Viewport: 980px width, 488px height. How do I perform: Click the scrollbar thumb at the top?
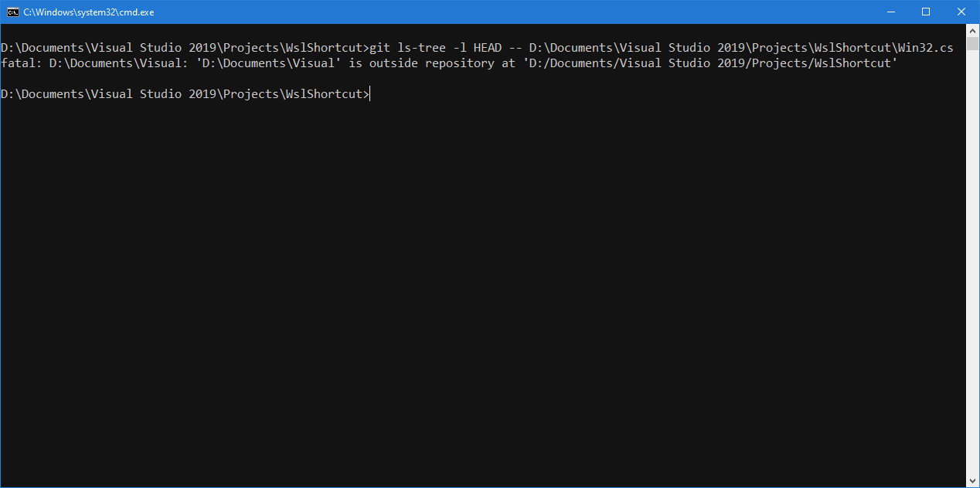coord(972,46)
